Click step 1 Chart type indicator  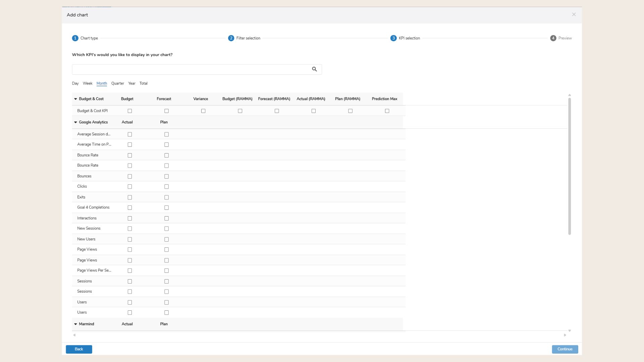(x=75, y=38)
